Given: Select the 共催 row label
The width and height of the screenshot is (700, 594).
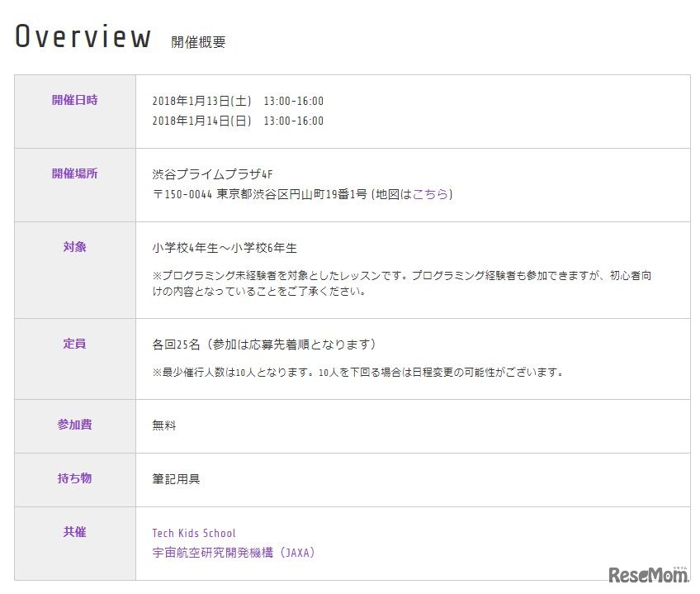Looking at the screenshot, I should pyautogui.click(x=75, y=531).
